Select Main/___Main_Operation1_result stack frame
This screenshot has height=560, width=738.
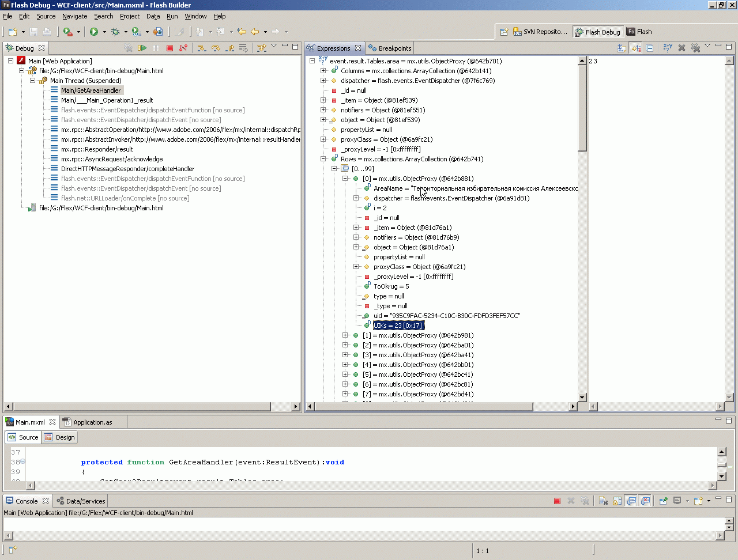point(107,100)
